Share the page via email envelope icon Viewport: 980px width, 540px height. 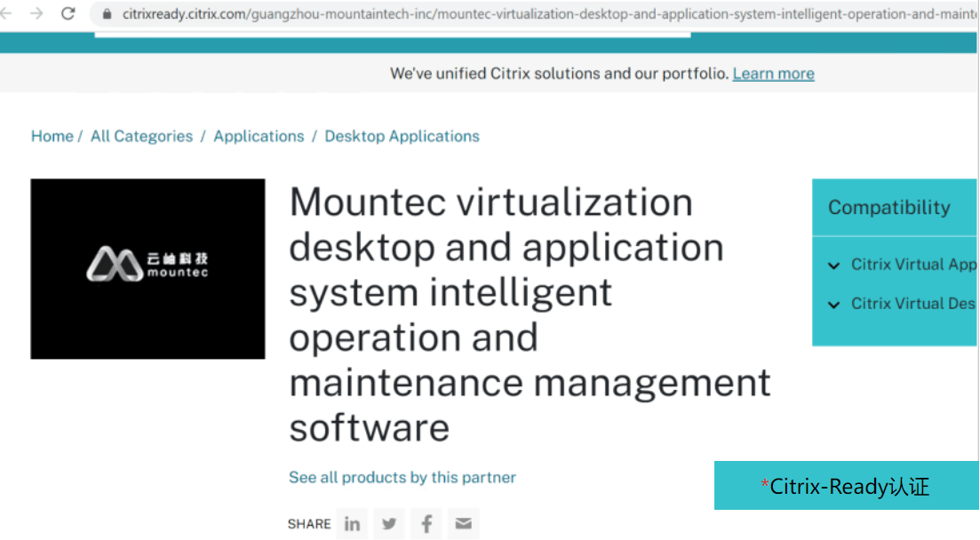pyautogui.click(x=463, y=524)
